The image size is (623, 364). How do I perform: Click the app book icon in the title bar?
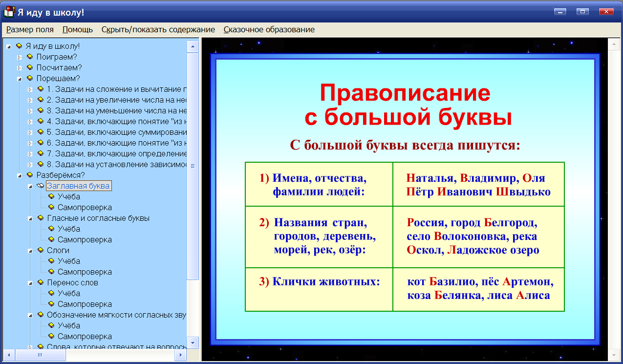9,12
